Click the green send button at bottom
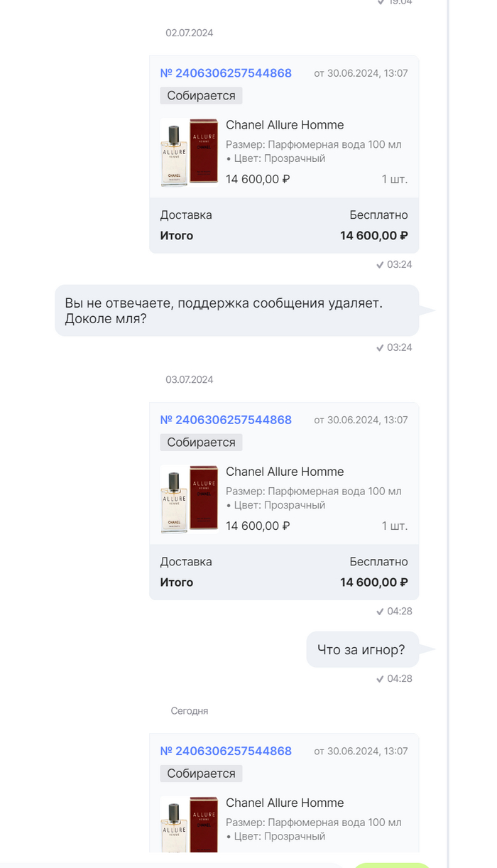The height and width of the screenshot is (868, 497). click(x=393, y=865)
